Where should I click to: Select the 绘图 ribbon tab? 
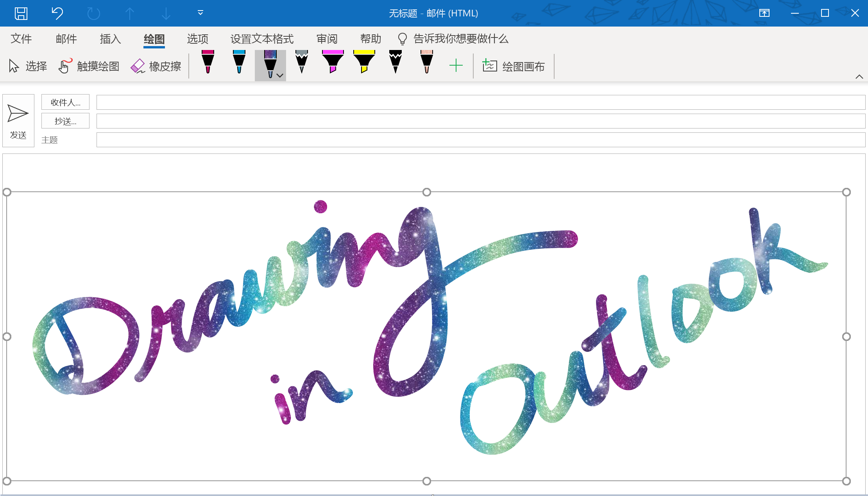(154, 39)
